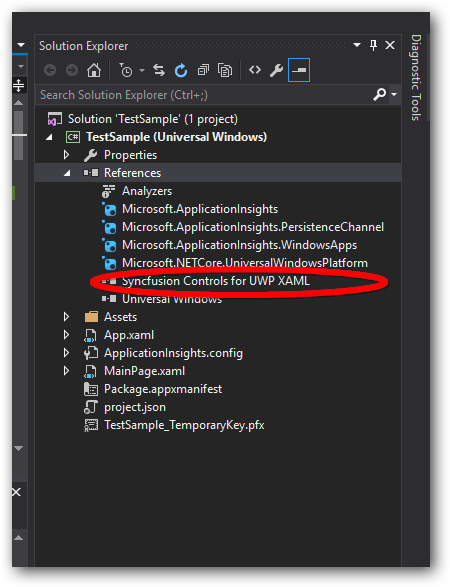This screenshot has height=587, width=450.
Task: Click the project.json file icon
Action: pyautogui.click(x=91, y=407)
